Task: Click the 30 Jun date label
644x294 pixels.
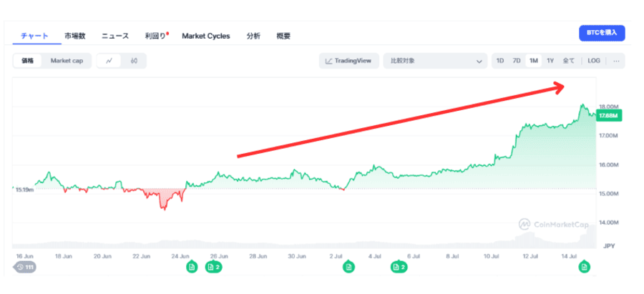Action: coord(296,256)
